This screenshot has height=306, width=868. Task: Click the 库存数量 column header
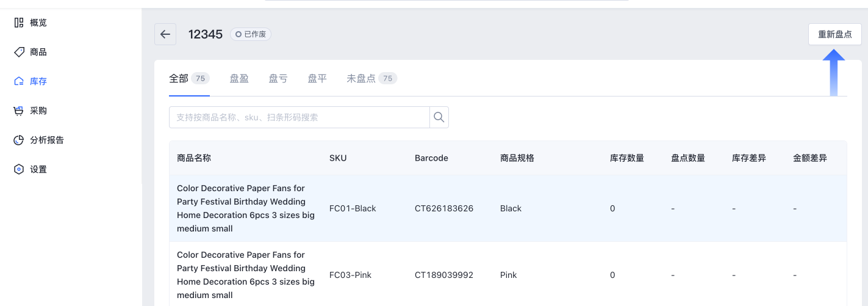(x=627, y=158)
